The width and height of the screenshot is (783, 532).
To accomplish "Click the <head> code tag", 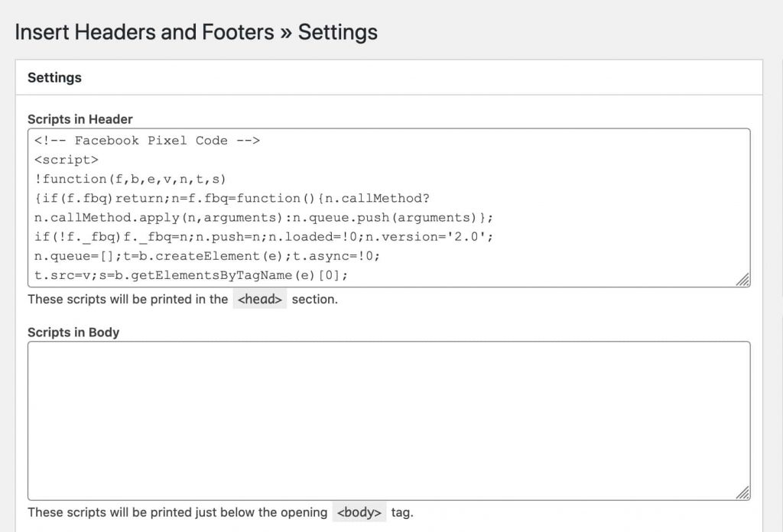I will tap(260, 300).
